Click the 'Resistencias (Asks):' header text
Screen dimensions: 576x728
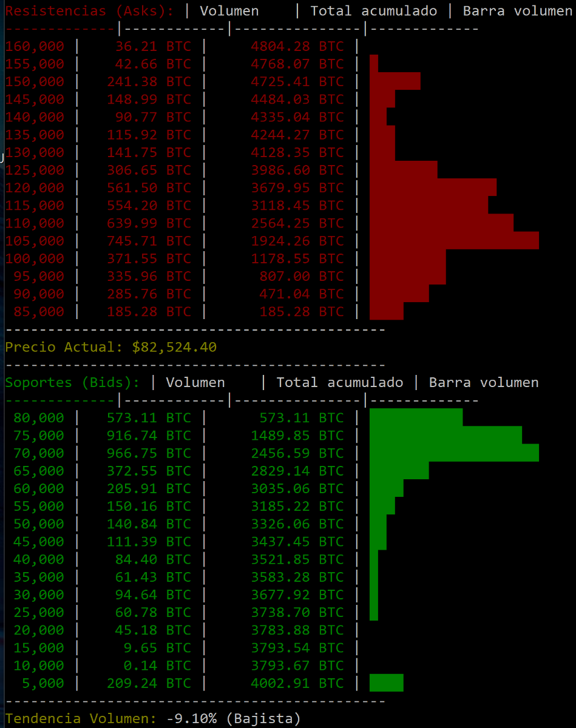89,11
